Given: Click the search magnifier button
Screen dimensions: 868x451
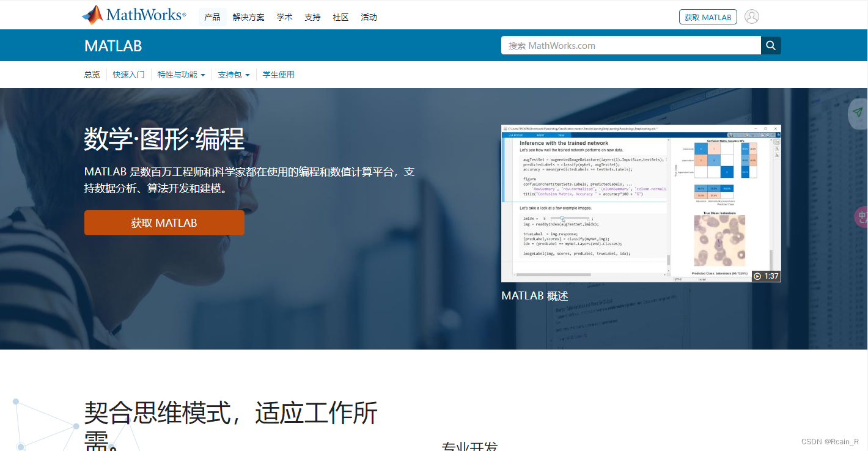Looking at the screenshot, I should click(x=771, y=45).
